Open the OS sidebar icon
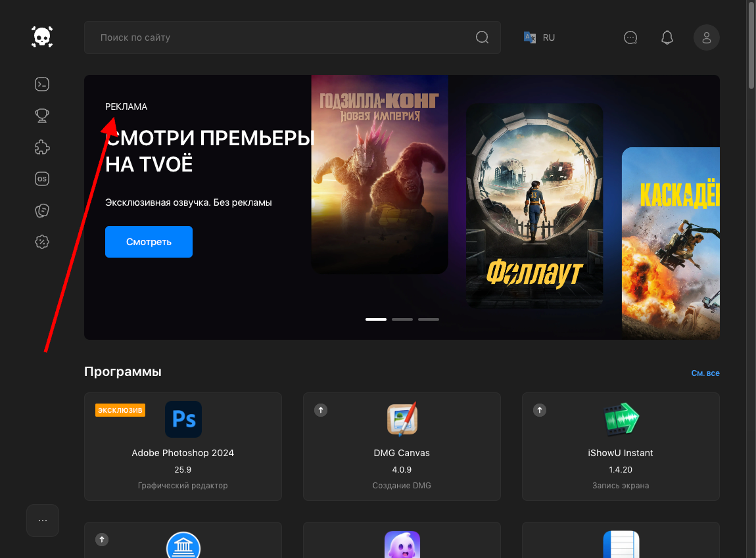The width and height of the screenshot is (756, 558). tap(42, 179)
